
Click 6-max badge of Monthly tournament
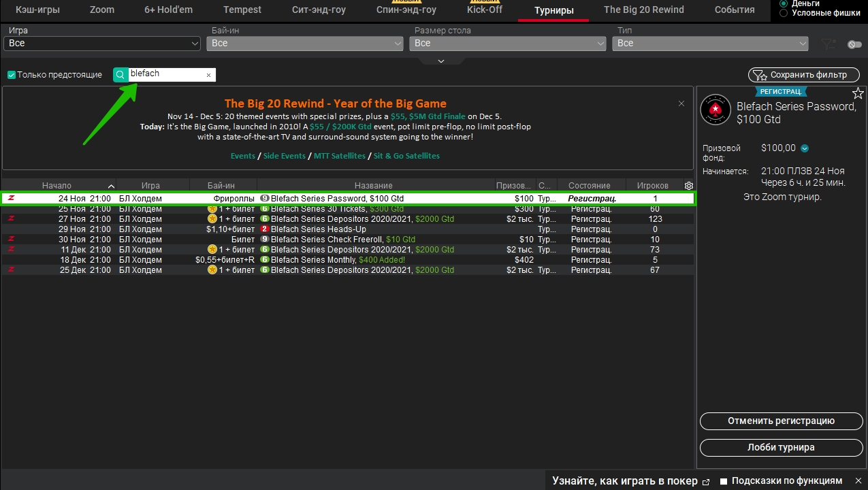point(265,260)
